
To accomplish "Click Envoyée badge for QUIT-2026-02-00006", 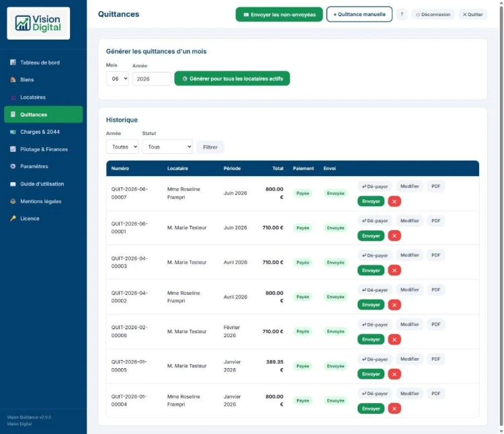I will click(x=335, y=331).
